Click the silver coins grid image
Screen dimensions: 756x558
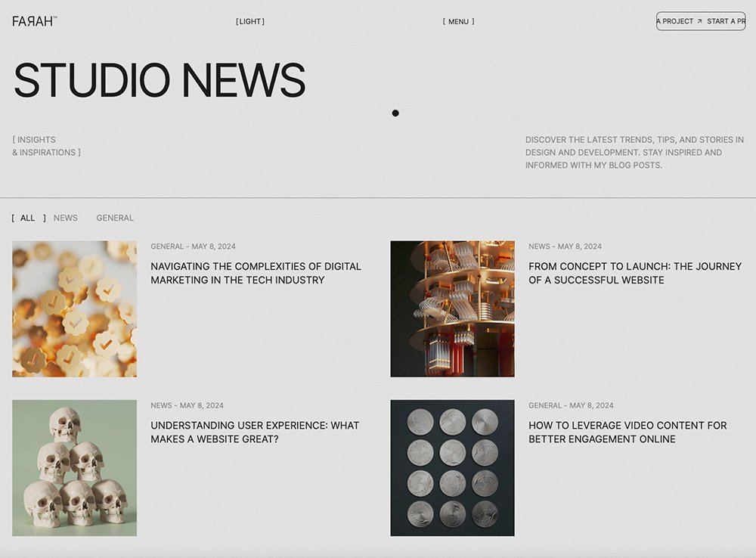[x=452, y=467]
